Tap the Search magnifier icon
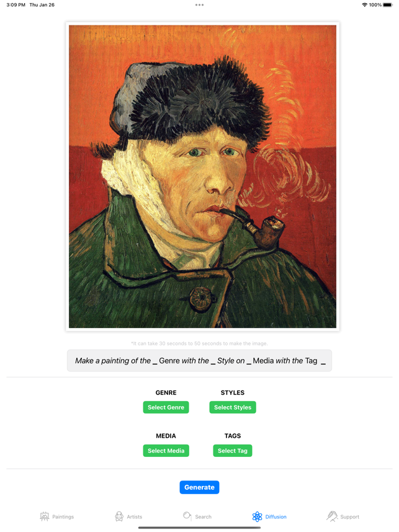The height and width of the screenshot is (532, 399). click(187, 516)
